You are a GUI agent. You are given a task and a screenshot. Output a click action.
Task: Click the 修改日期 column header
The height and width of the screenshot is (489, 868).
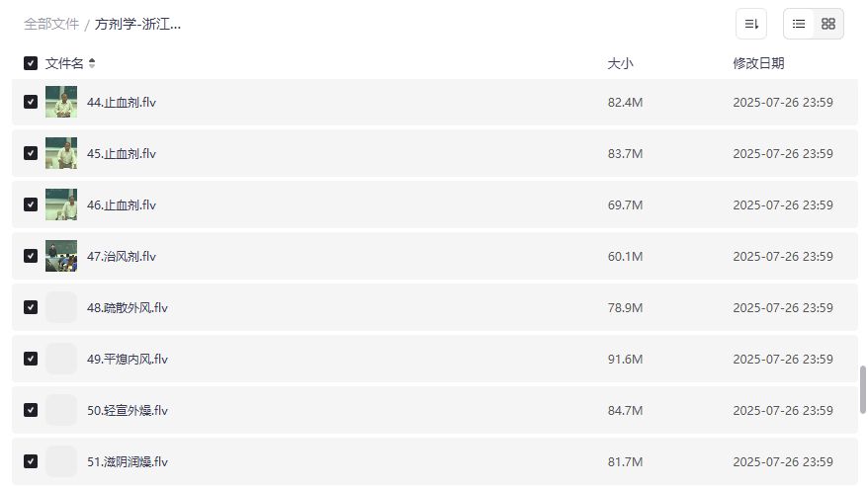[758, 63]
